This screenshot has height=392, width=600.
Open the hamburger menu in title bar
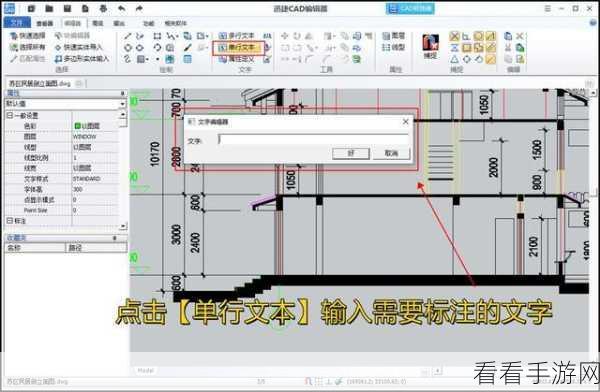point(548,8)
